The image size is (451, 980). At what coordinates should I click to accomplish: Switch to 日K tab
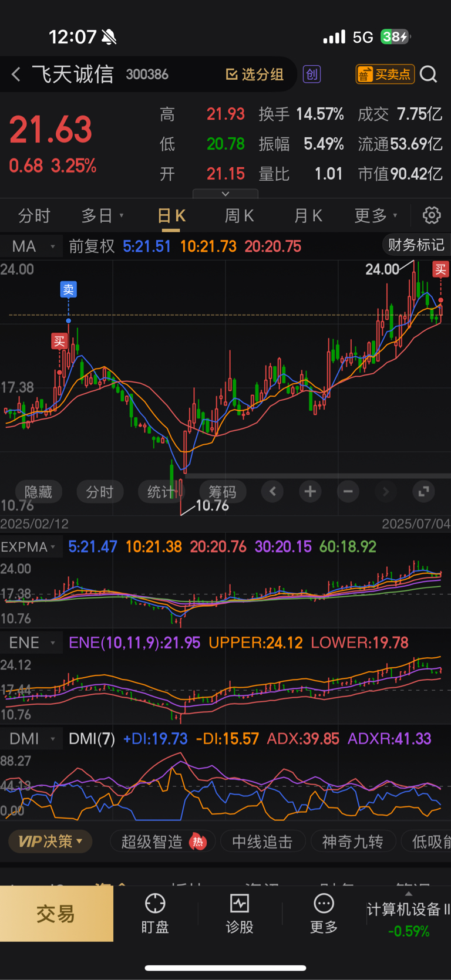click(x=171, y=216)
